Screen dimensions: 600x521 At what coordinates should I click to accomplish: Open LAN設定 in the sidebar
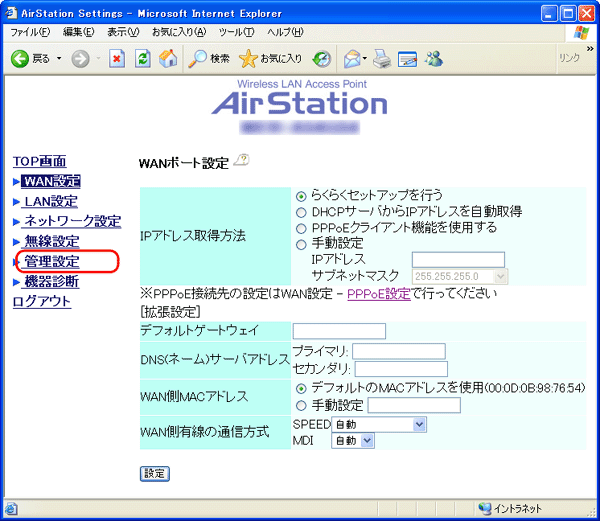pos(51,201)
